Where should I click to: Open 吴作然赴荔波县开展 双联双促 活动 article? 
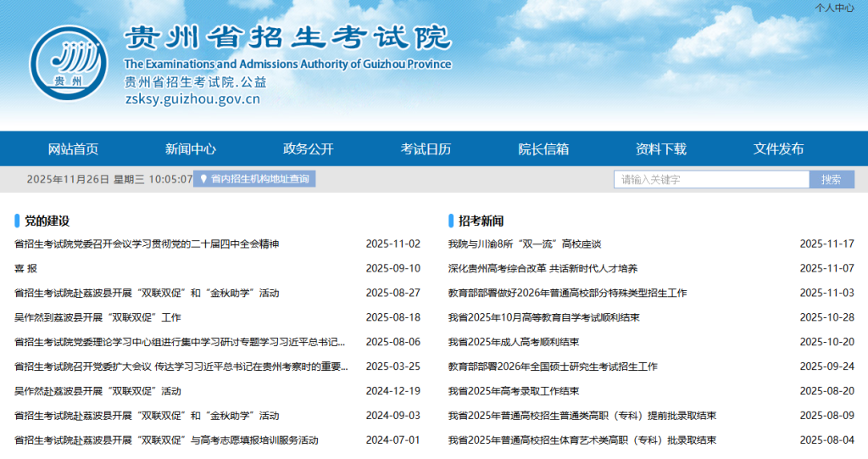pyautogui.click(x=97, y=391)
